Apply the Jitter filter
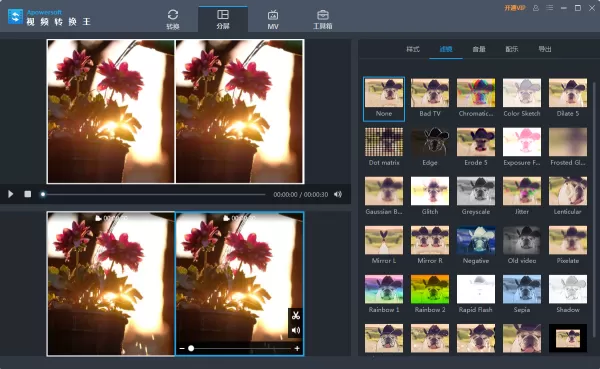Viewport: 600px width, 369px height. [522, 196]
